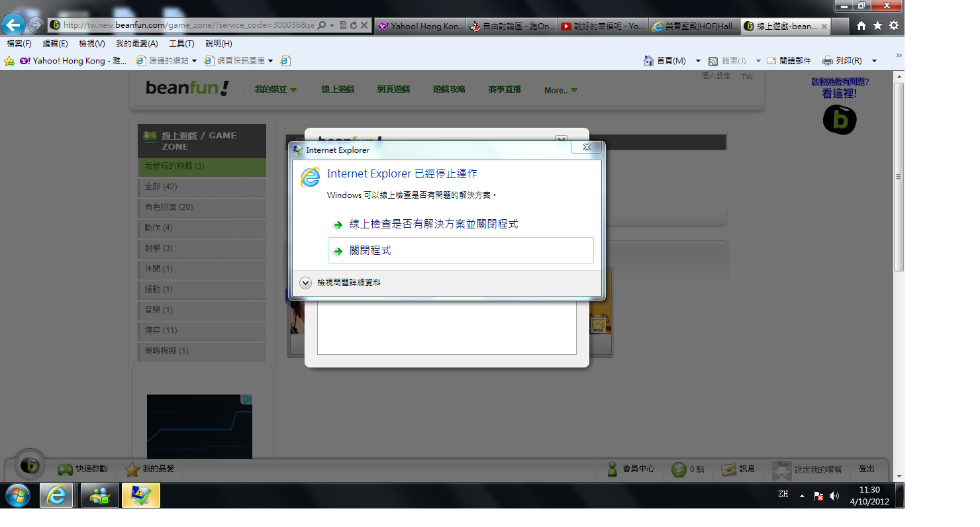This screenshot has width=980, height=527.
Task: Click the volume speaker tray icon
Action: pyautogui.click(x=834, y=496)
